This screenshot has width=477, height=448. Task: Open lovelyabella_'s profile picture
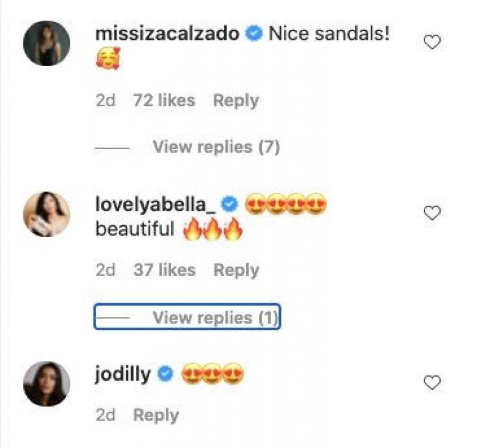point(47,214)
